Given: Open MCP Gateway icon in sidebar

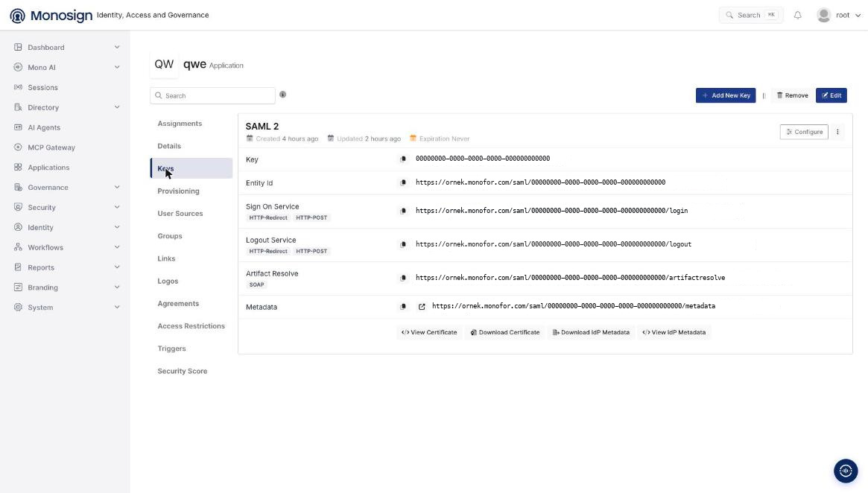Looking at the screenshot, I should click(x=19, y=147).
